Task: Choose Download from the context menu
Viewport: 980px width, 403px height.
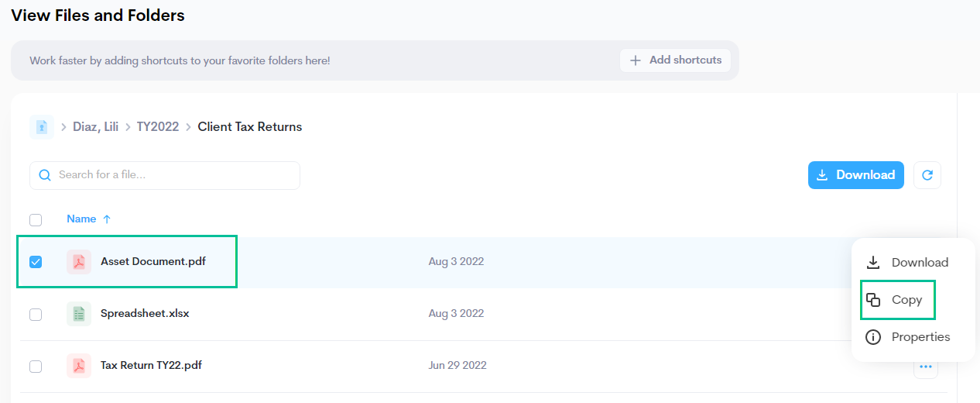Action: [x=907, y=263]
